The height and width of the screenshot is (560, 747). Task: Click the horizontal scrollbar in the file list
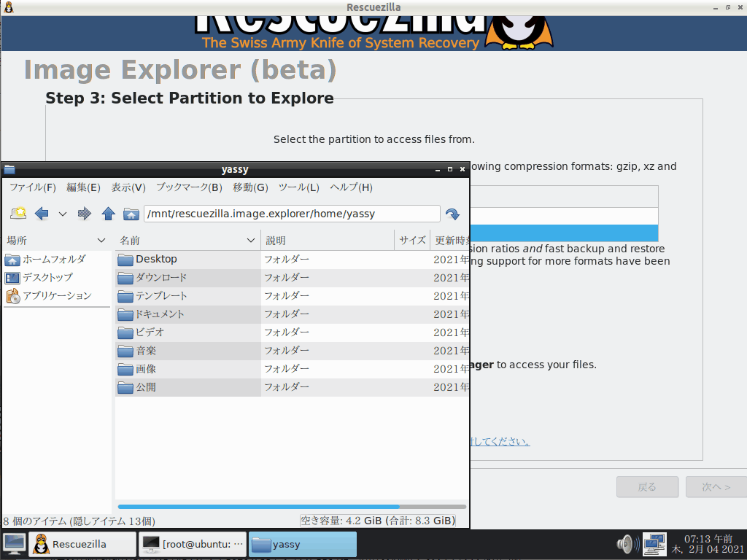tap(292, 507)
